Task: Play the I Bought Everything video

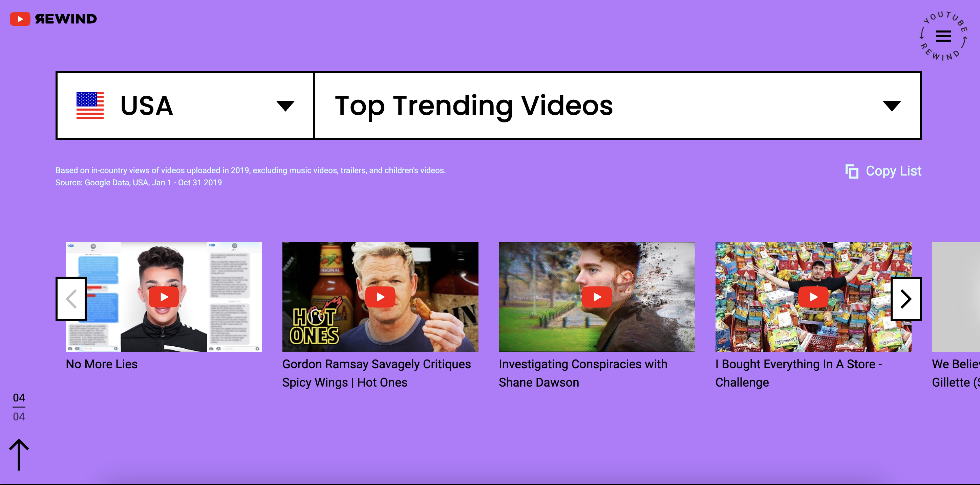Action: click(x=813, y=297)
